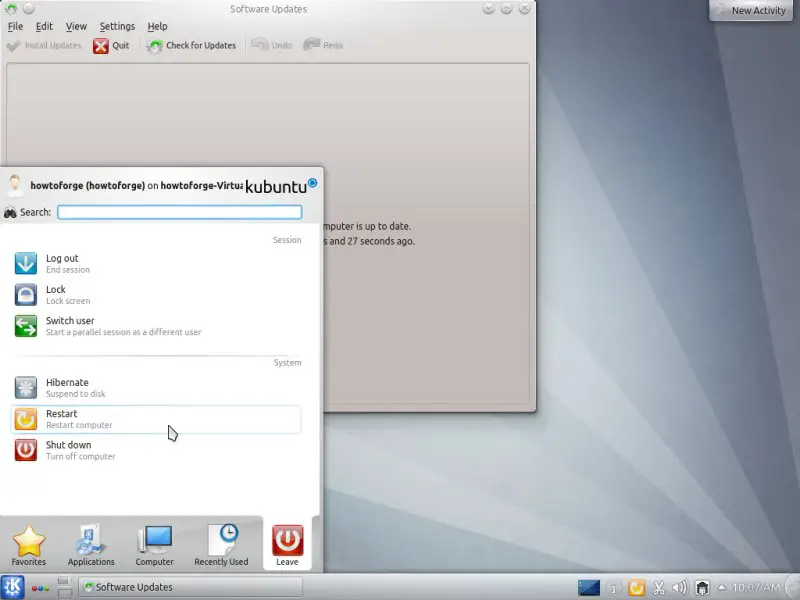Select the Software Updates taskbar entry

click(190, 587)
